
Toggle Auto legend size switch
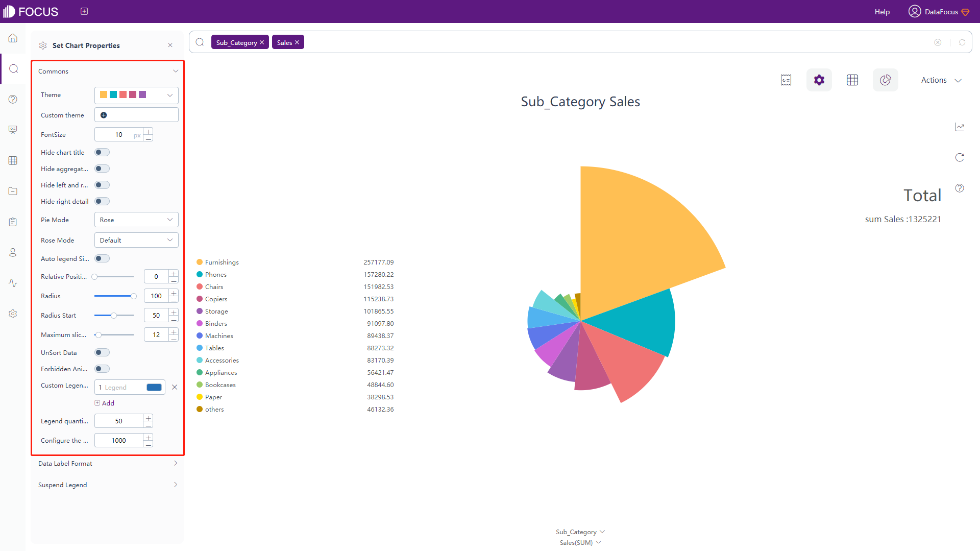102,258
